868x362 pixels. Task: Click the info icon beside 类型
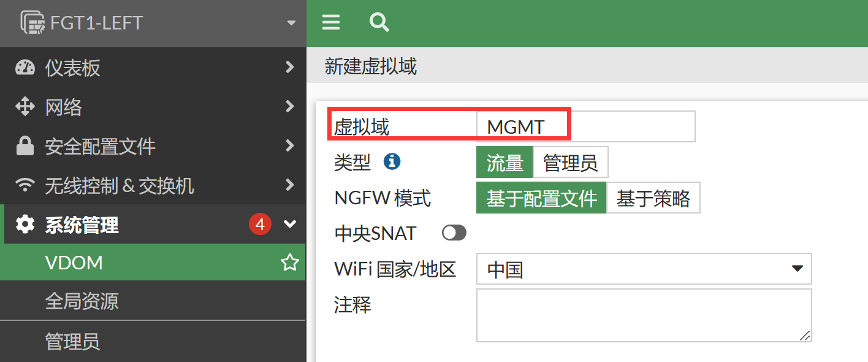click(392, 162)
